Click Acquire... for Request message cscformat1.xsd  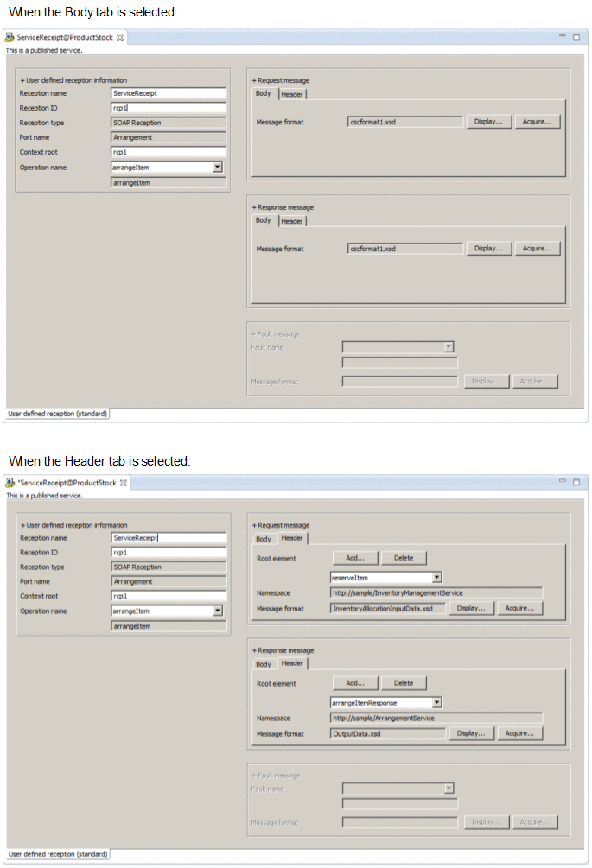(538, 121)
